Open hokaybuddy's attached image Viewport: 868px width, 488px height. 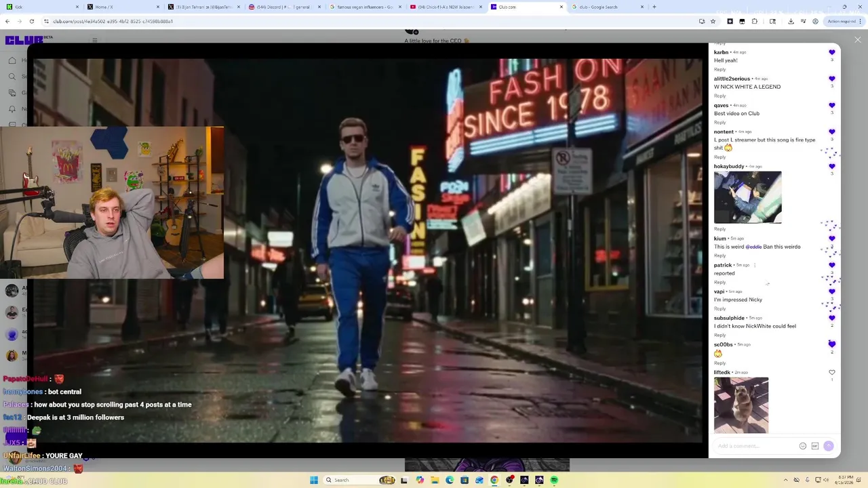747,197
